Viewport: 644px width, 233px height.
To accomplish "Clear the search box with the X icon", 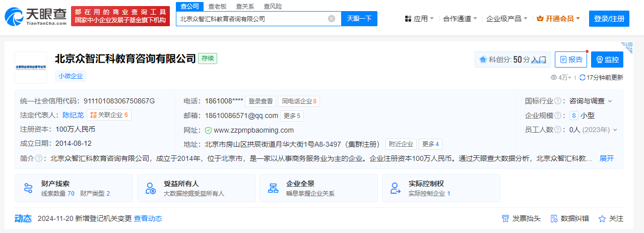I will [332, 19].
